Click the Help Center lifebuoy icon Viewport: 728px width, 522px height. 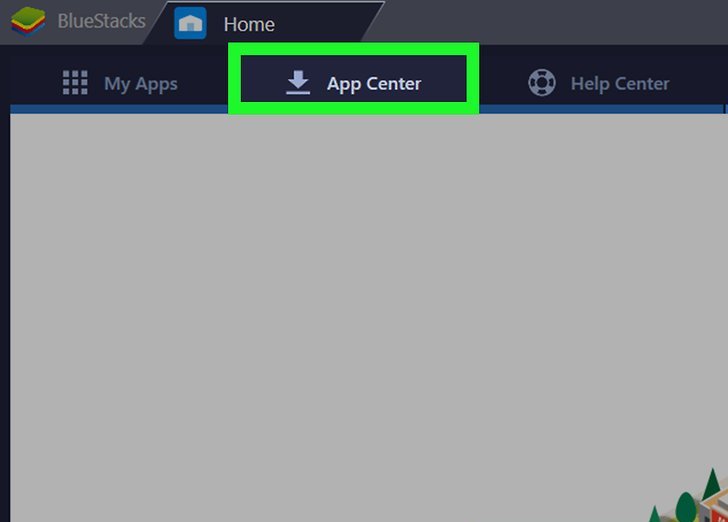(542, 83)
